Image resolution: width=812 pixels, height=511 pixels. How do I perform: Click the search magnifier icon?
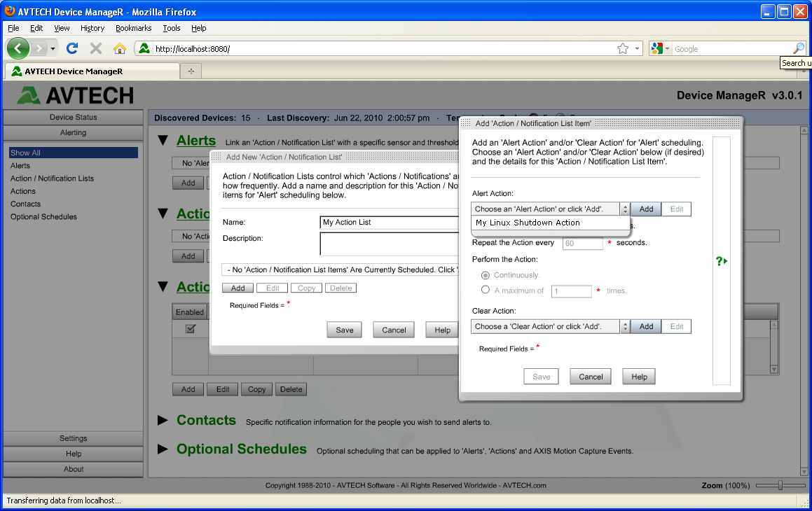tap(799, 48)
